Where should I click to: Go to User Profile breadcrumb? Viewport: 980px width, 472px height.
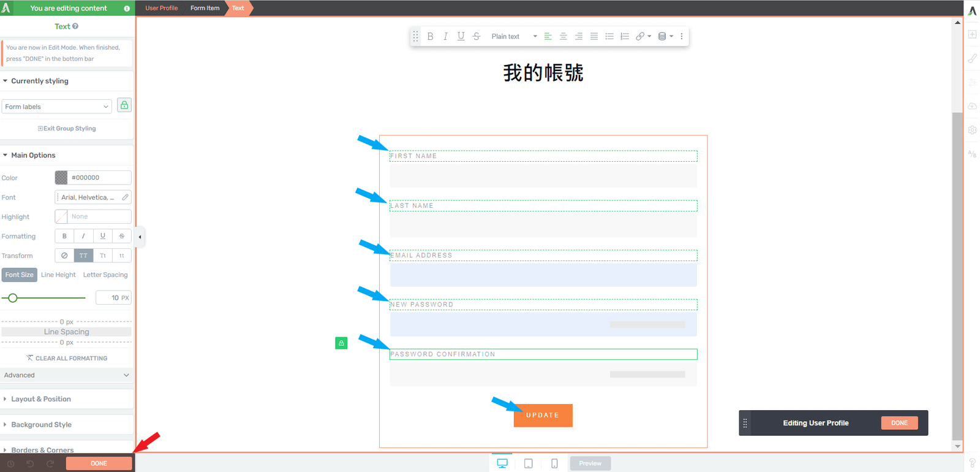coord(162,8)
